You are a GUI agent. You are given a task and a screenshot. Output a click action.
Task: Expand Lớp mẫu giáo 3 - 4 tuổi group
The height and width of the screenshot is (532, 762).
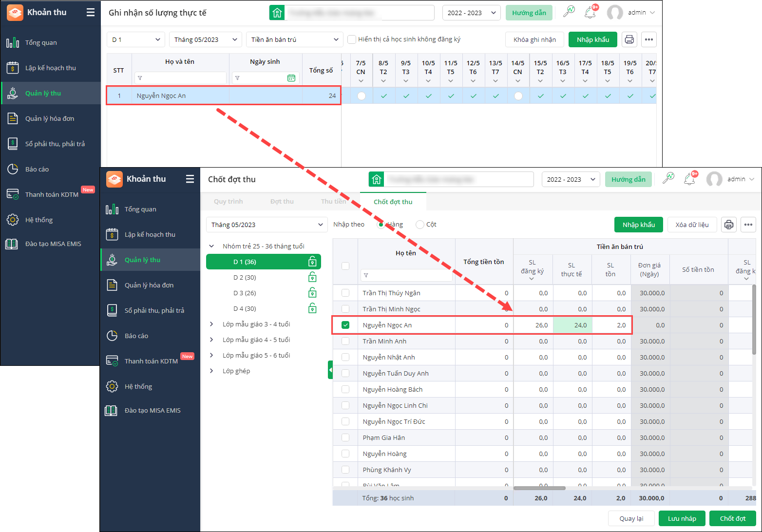[211, 324]
